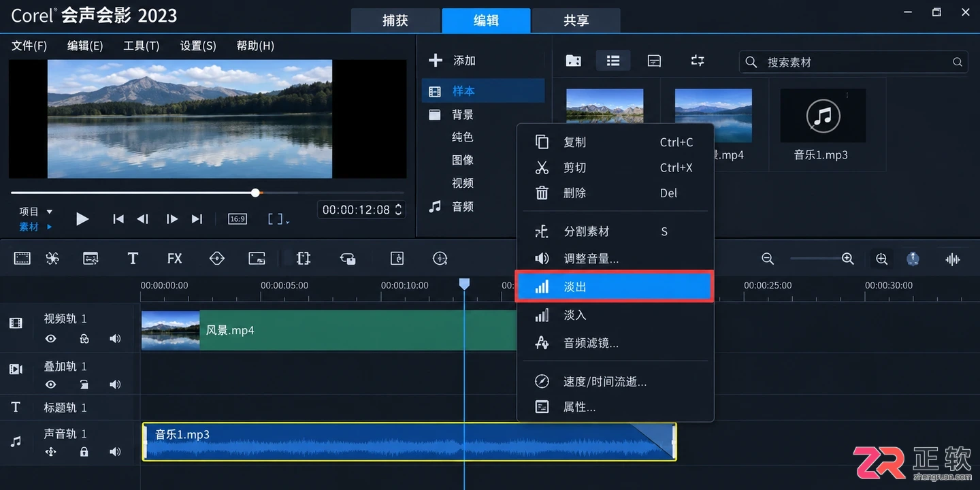
Task: Open the 工具(T) menu
Action: [142, 46]
